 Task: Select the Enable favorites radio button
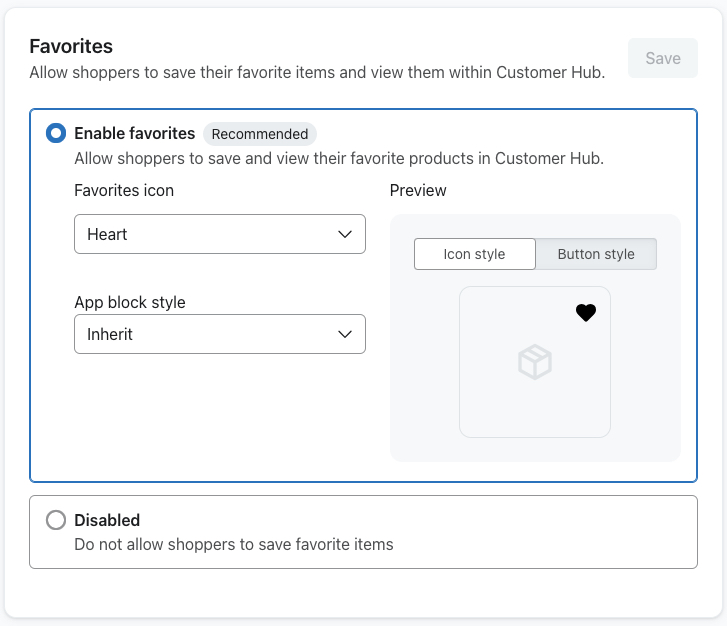pyautogui.click(x=56, y=133)
